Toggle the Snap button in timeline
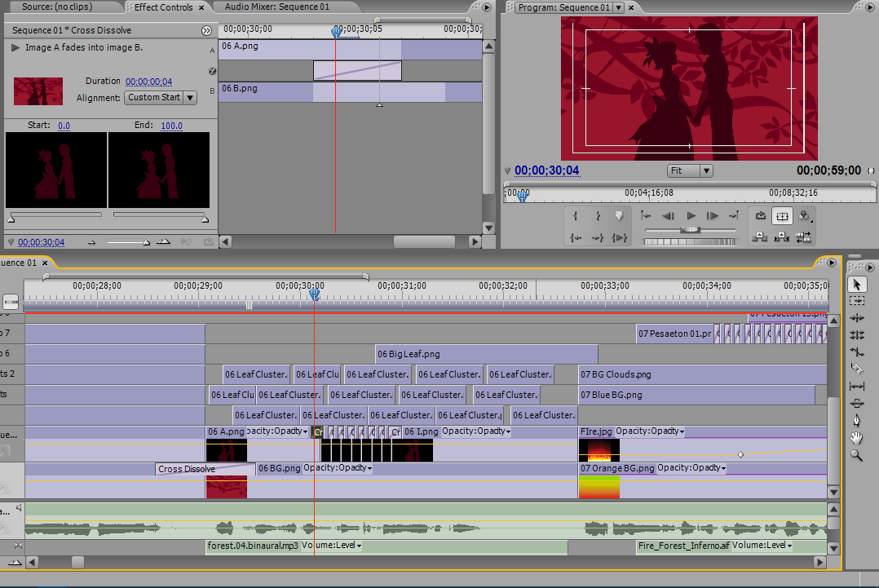 click(x=11, y=301)
